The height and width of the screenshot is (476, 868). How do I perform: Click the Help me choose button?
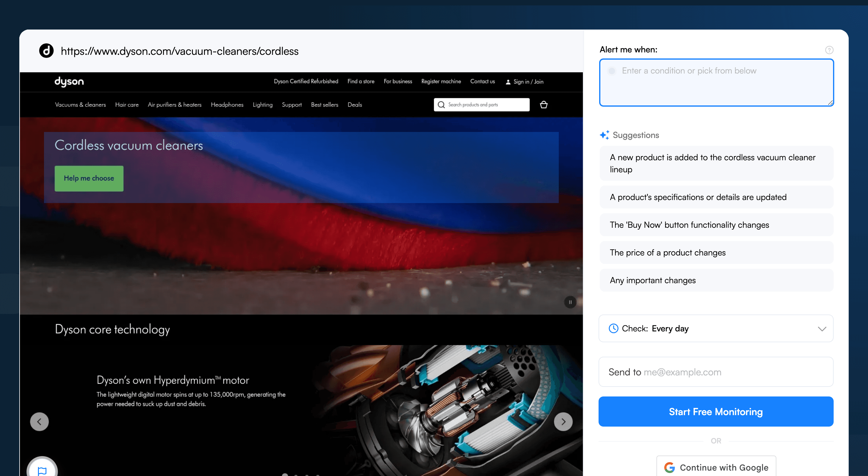[89, 179]
